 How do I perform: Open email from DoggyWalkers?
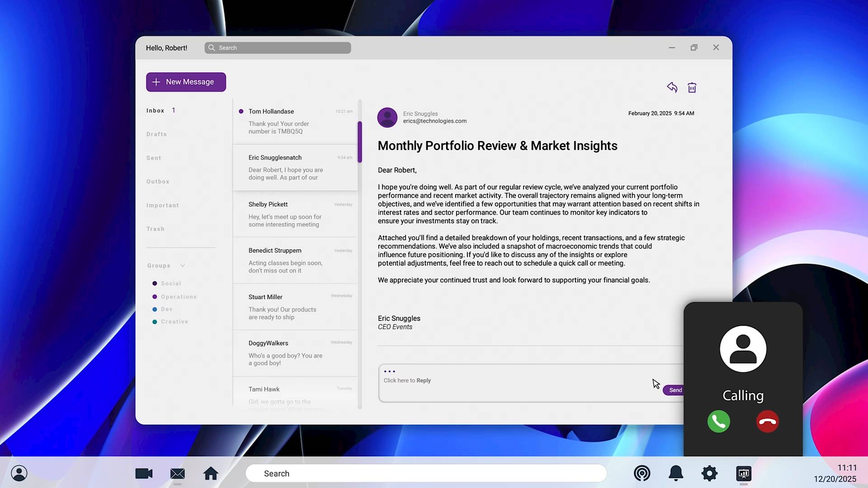295,353
